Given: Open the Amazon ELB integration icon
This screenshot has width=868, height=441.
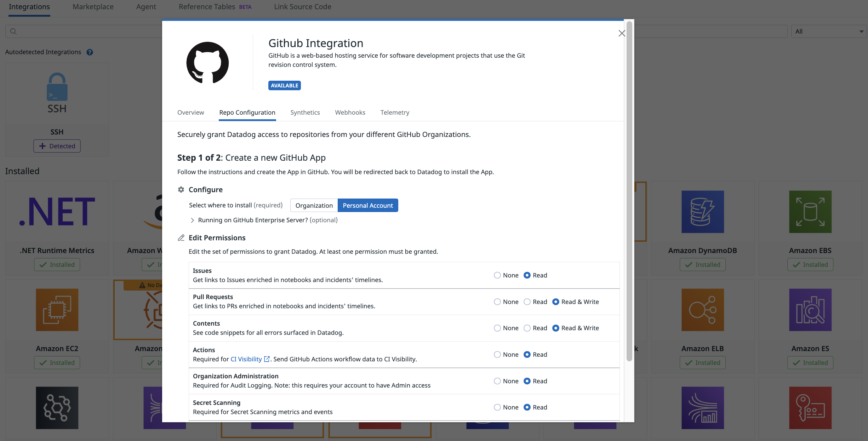Looking at the screenshot, I should [x=702, y=310].
